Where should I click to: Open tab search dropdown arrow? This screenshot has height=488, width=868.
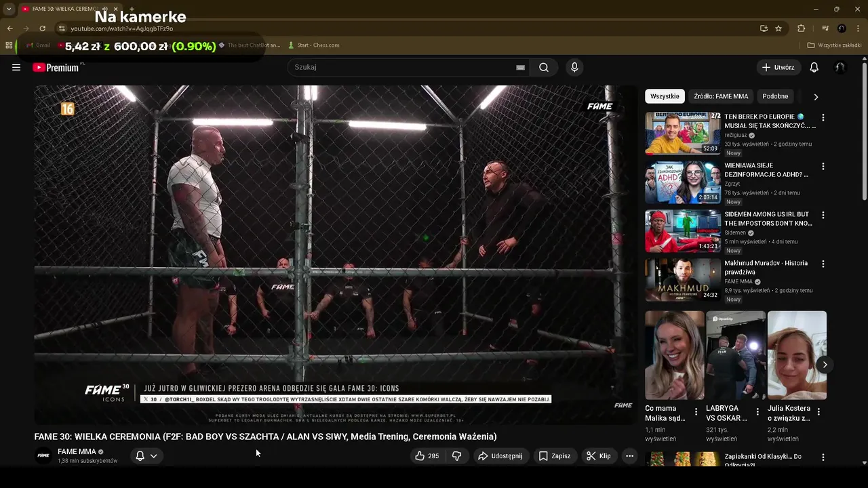coord(9,9)
